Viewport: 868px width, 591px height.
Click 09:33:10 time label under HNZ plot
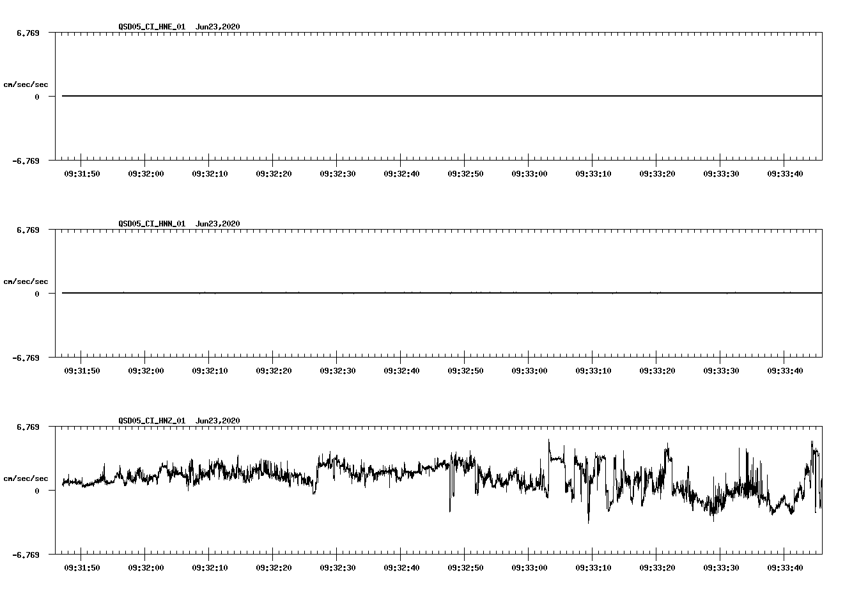point(593,568)
